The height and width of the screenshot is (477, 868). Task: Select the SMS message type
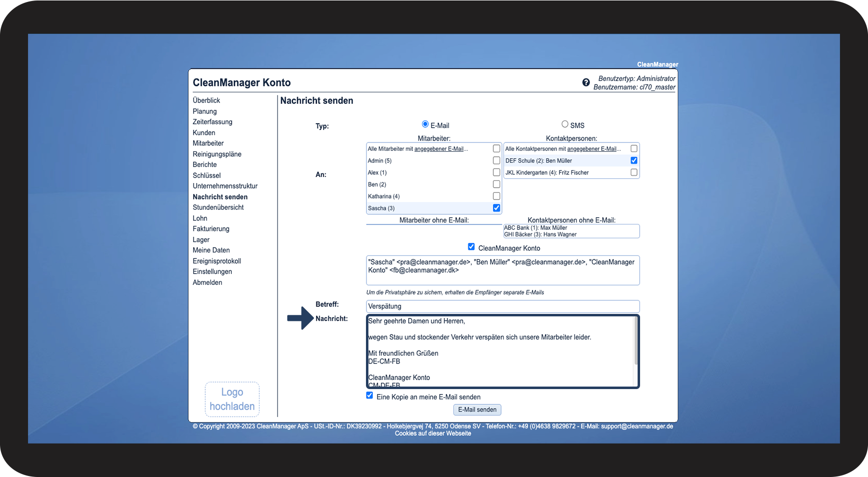(565, 124)
